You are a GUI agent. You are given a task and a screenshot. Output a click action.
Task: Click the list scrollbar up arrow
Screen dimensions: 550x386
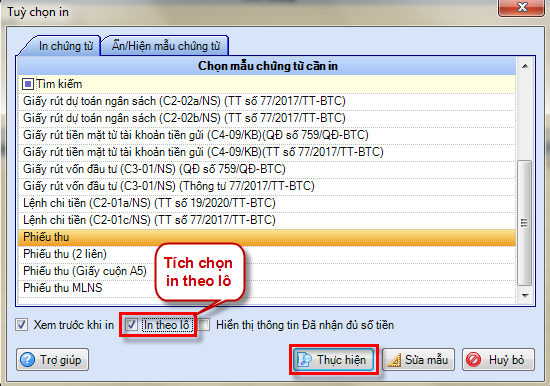(x=525, y=66)
